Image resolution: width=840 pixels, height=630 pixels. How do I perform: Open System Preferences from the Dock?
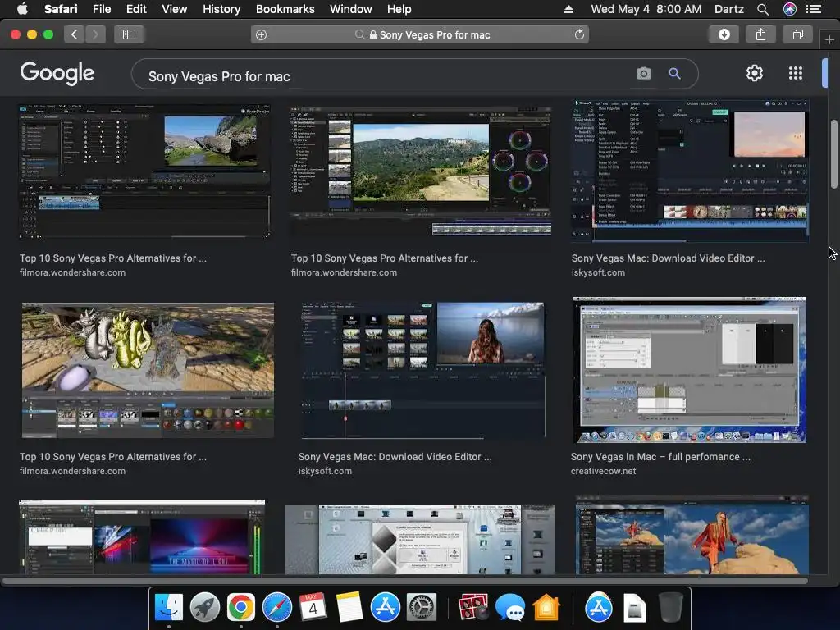(x=422, y=608)
